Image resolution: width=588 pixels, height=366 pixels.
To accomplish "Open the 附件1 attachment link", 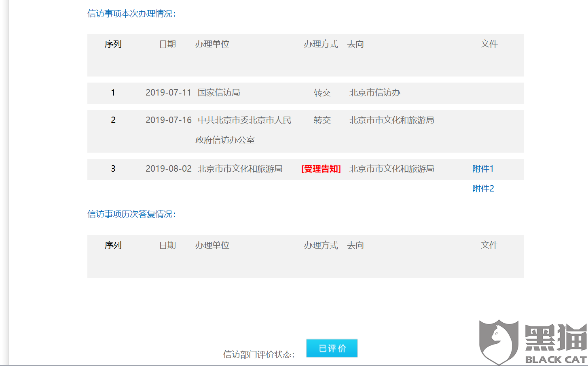I will pos(483,169).
